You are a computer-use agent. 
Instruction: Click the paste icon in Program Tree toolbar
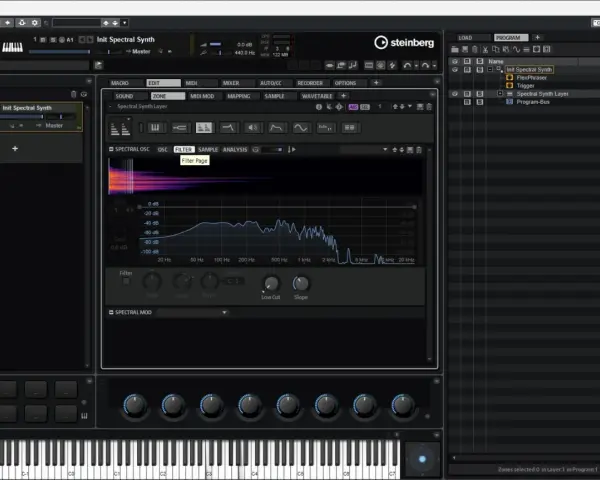[x=506, y=49]
